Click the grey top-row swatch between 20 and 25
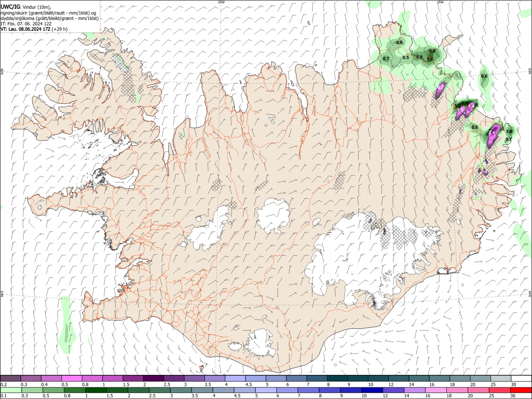 480,378
